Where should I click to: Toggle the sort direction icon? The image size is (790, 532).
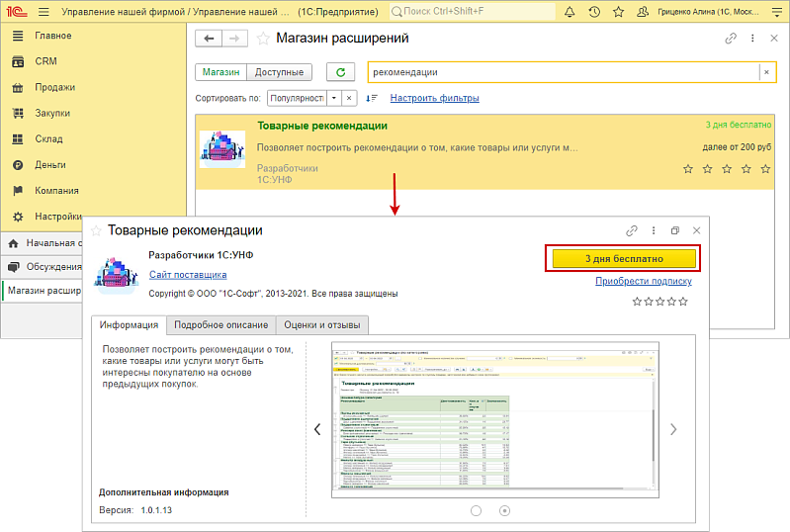pos(372,98)
